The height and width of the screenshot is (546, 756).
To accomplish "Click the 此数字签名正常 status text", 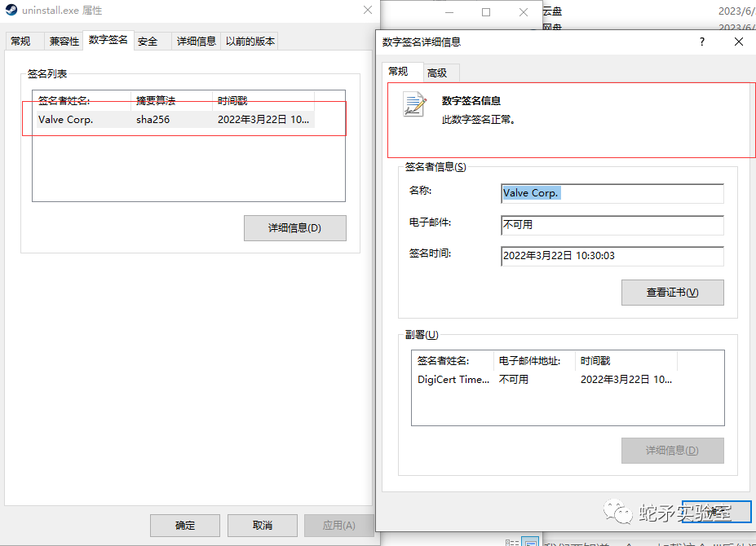I will click(479, 120).
